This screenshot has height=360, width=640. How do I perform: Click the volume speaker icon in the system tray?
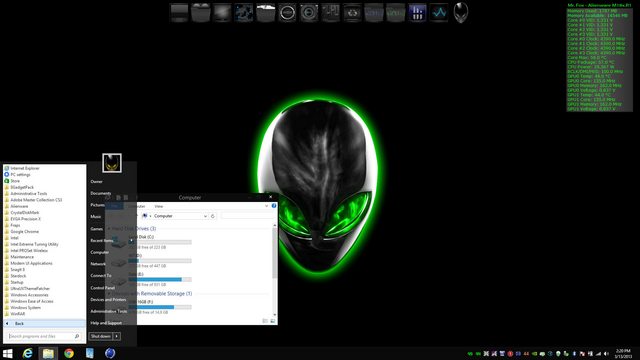click(x=607, y=353)
